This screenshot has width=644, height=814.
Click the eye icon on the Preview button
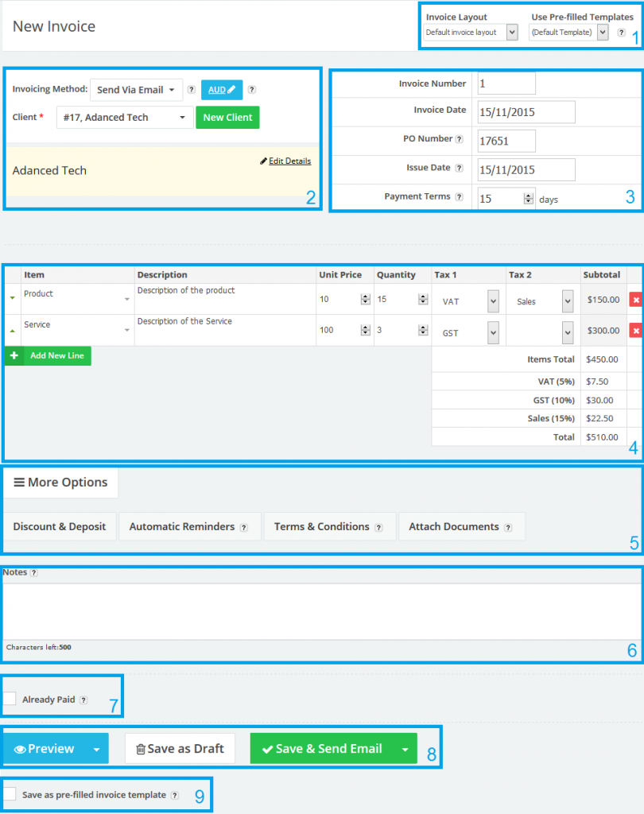coord(21,747)
